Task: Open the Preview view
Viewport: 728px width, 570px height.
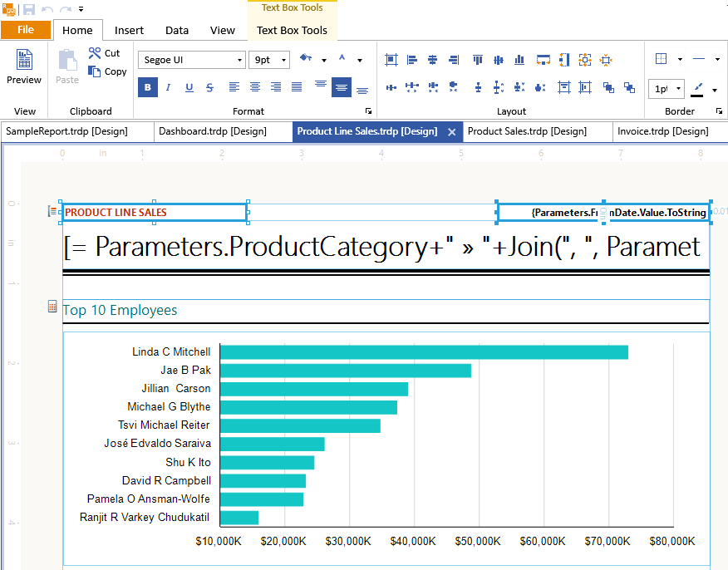Action: (24, 66)
